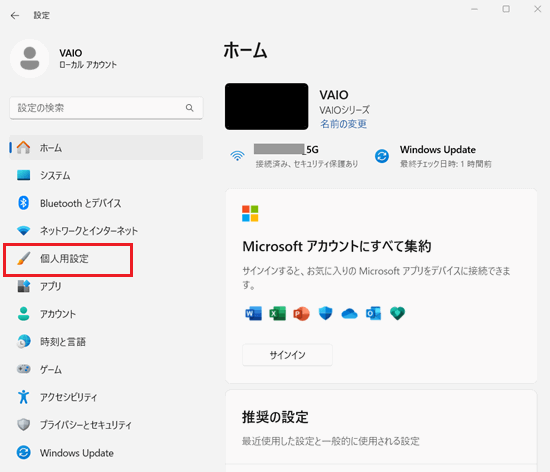Open ネットワークとインターネット category
The image size is (550, 472).
tap(106, 230)
